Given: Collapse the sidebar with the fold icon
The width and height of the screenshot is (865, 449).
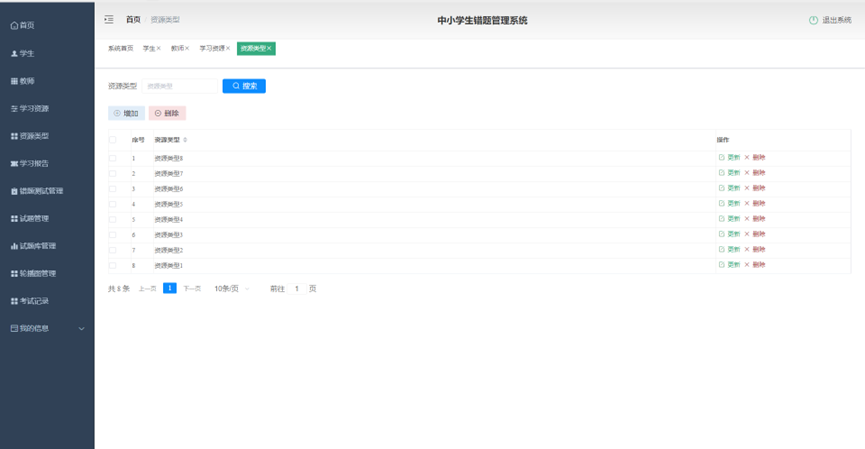Looking at the screenshot, I should click(x=109, y=20).
